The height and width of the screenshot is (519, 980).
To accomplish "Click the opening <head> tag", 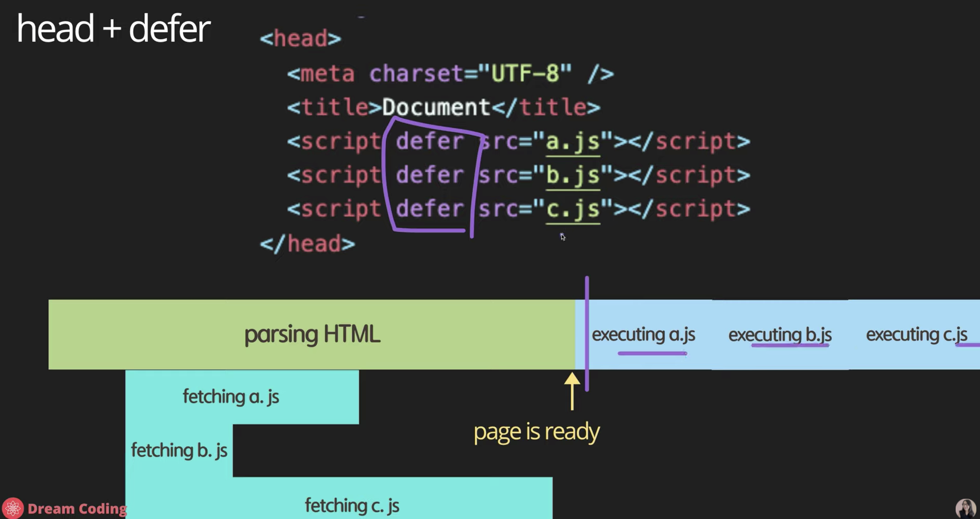I will pyautogui.click(x=301, y=39).
